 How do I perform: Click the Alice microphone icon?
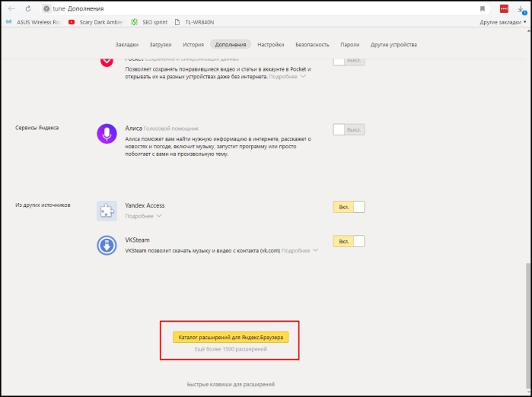click(x=107, y=134)
